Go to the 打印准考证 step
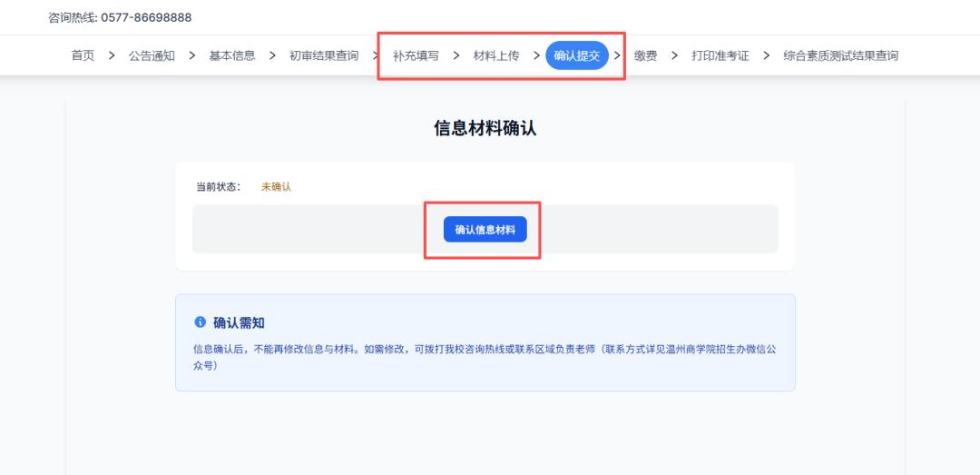This screenshot has height=475, width=980. 720,55
